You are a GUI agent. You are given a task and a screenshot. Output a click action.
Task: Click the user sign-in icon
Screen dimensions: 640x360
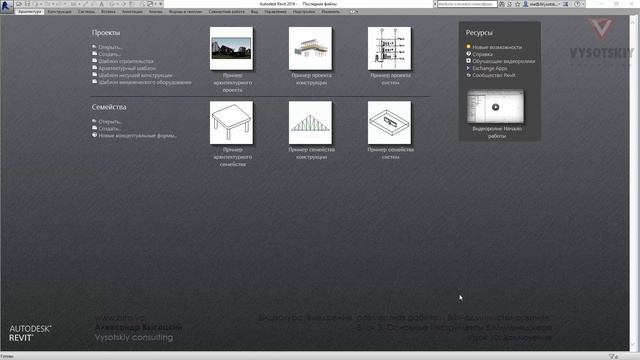526,4
